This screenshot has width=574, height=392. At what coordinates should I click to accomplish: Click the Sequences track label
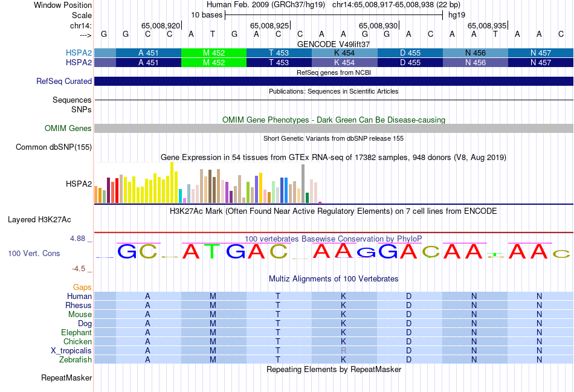72,100
